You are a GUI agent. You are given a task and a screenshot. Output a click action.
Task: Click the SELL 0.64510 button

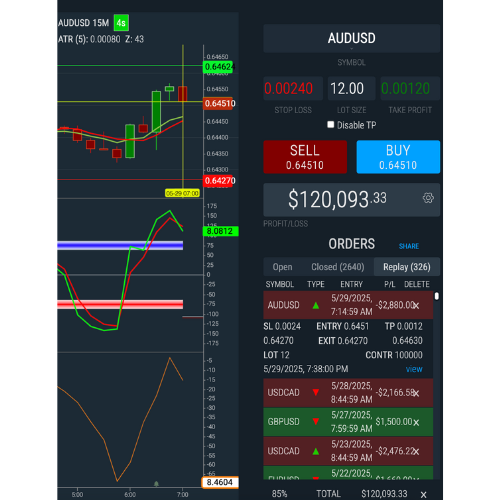(305, 157)
